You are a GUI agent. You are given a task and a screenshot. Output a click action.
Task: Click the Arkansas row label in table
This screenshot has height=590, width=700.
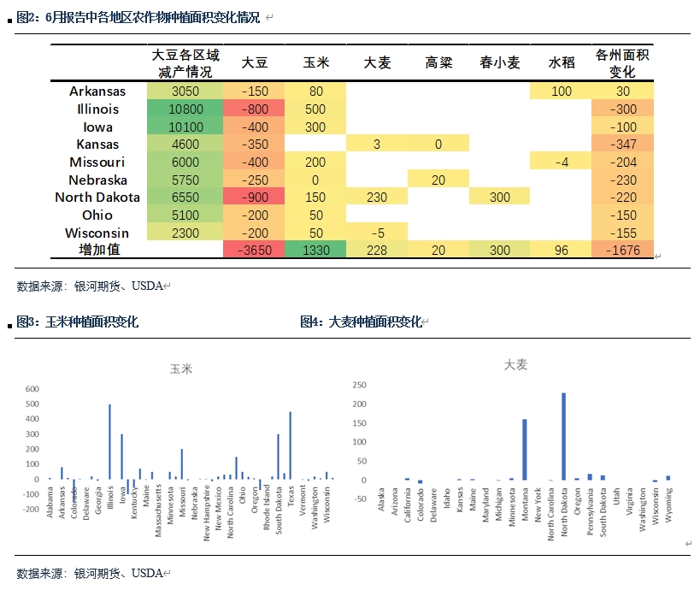click(97, 91)
